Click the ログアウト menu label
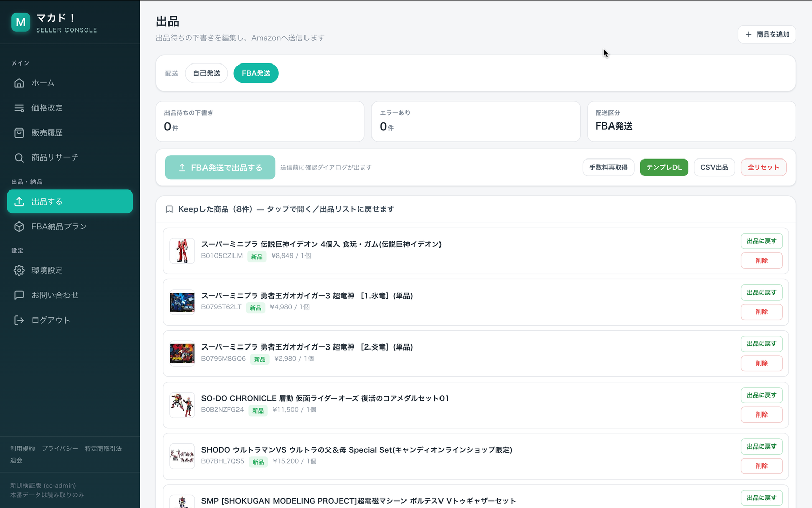The height and width of the screenshot is (508, 812). coord(51,320)
